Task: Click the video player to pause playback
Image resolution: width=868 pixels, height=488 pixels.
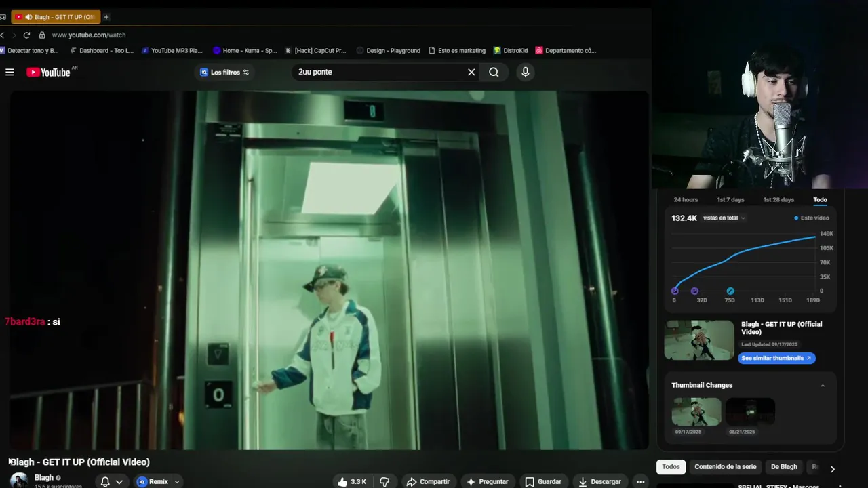Action: pyautogui.click(x=330, y=270)
